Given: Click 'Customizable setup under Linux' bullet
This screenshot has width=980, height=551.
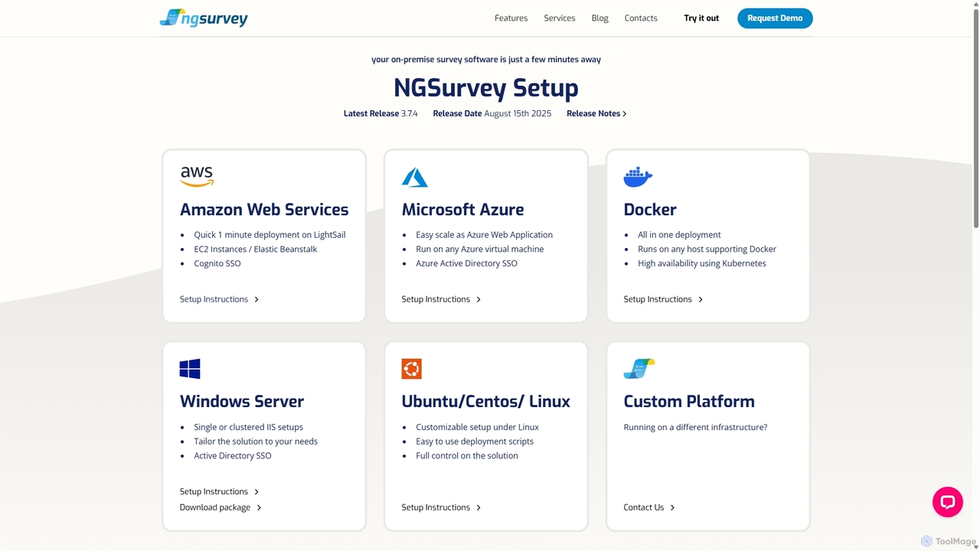Looking at the screenshot, I should [478, 427].
